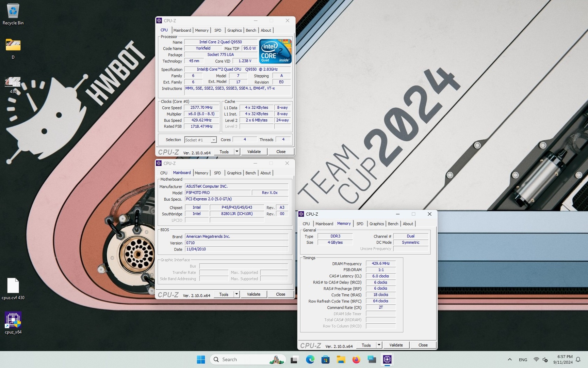This screenshot has height=368, width=588.
Task: Open the Memory tab in the Mainboard window
Action: point(201,173)
